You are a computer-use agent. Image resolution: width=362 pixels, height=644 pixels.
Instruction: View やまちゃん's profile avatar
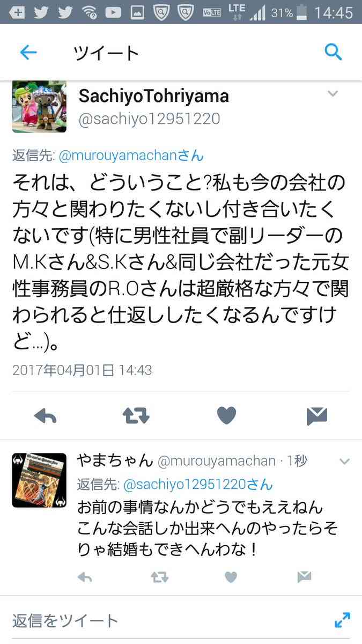39,480
